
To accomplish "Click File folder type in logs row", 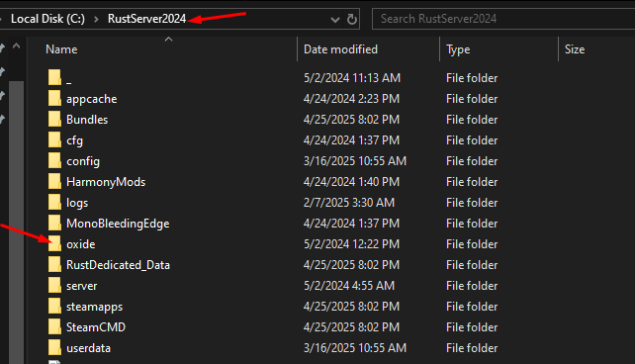I will 472,203.
